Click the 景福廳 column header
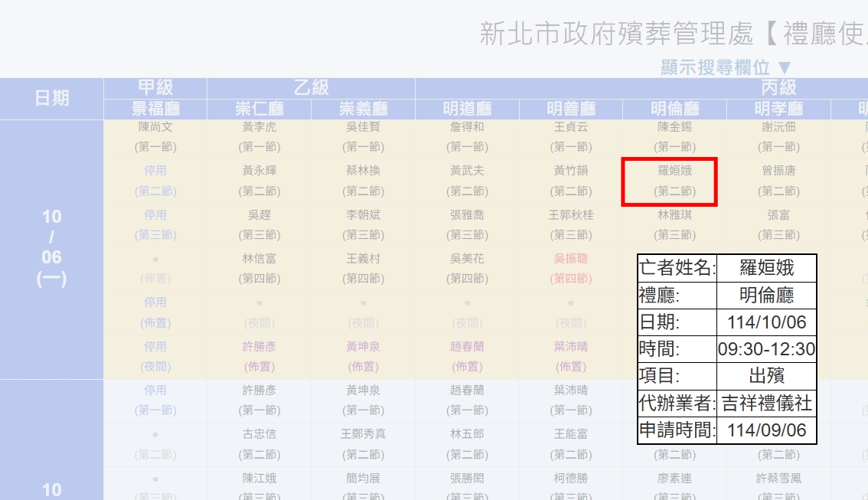 [x=155, y=109]
